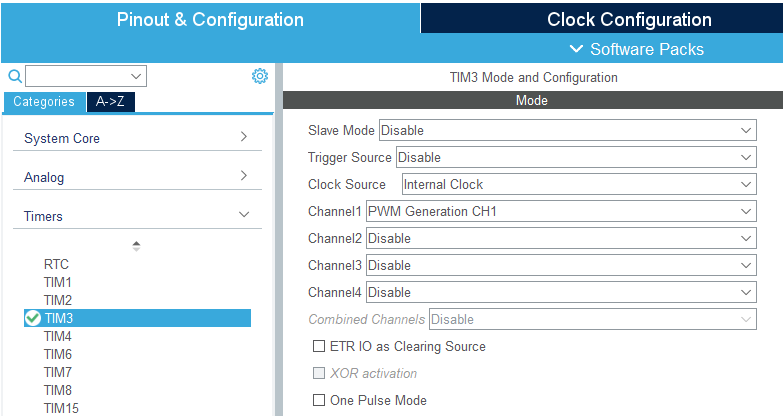Toggle the One Pulse Mode checkbox

click(319, 400)
